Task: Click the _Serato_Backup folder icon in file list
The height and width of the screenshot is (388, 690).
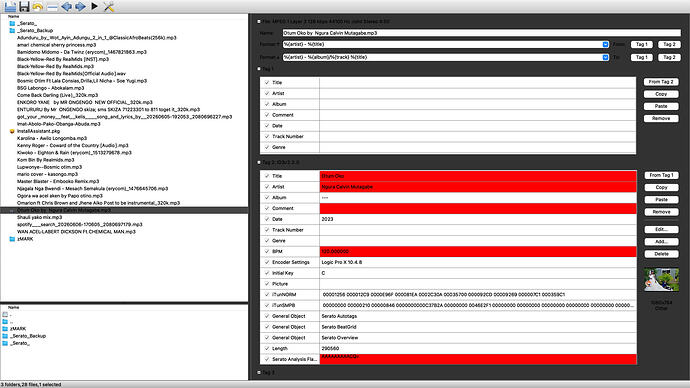Action: pos(12,30)
